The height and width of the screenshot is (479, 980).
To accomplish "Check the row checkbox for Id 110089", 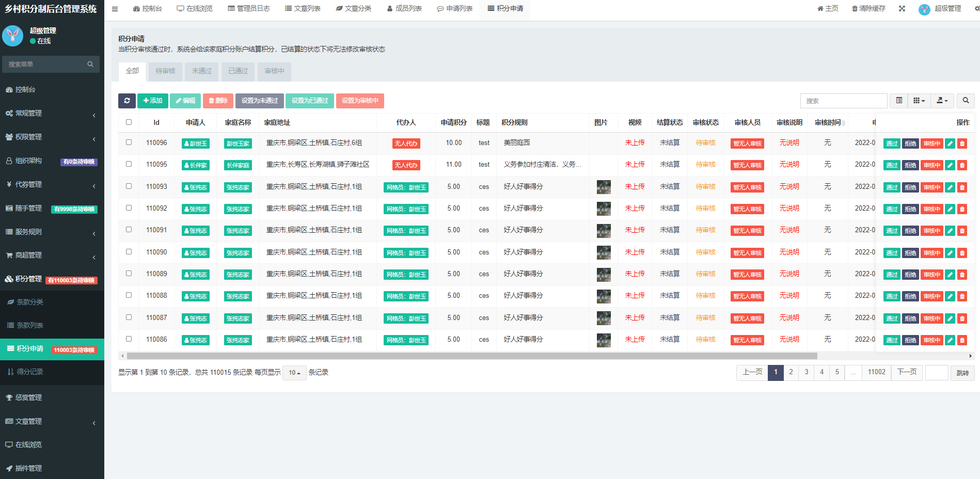I will click(129, 274).
